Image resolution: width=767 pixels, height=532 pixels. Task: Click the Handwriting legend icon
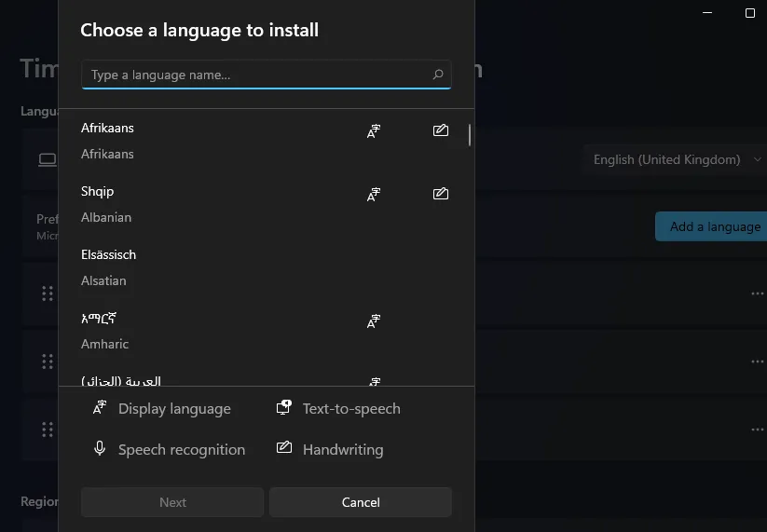tap(284, 449)
